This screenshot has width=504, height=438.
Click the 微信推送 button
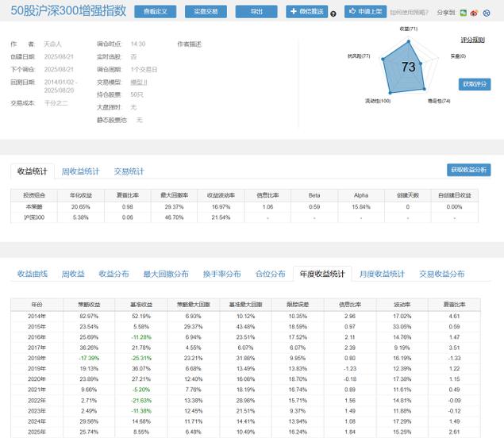pyautogui.click(x=306, y=12)
